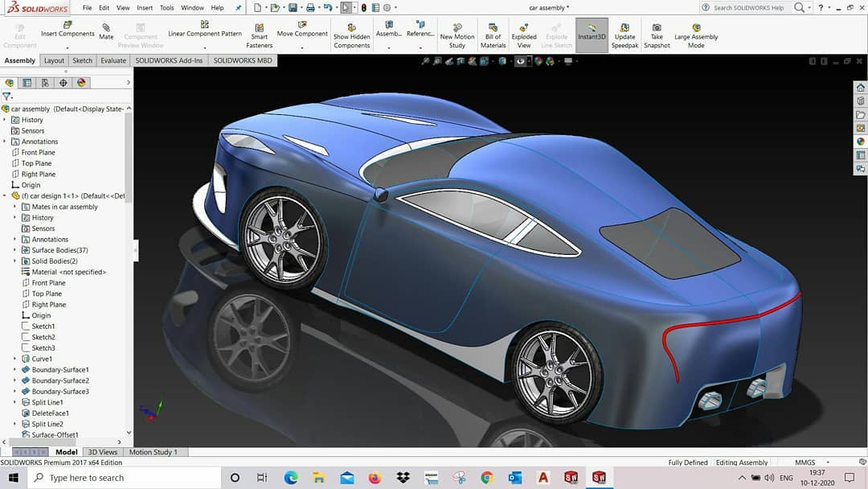Open FeatureManager design tree tab icon
This screenshot has width=868, height=489.
[x=9, y=83]
